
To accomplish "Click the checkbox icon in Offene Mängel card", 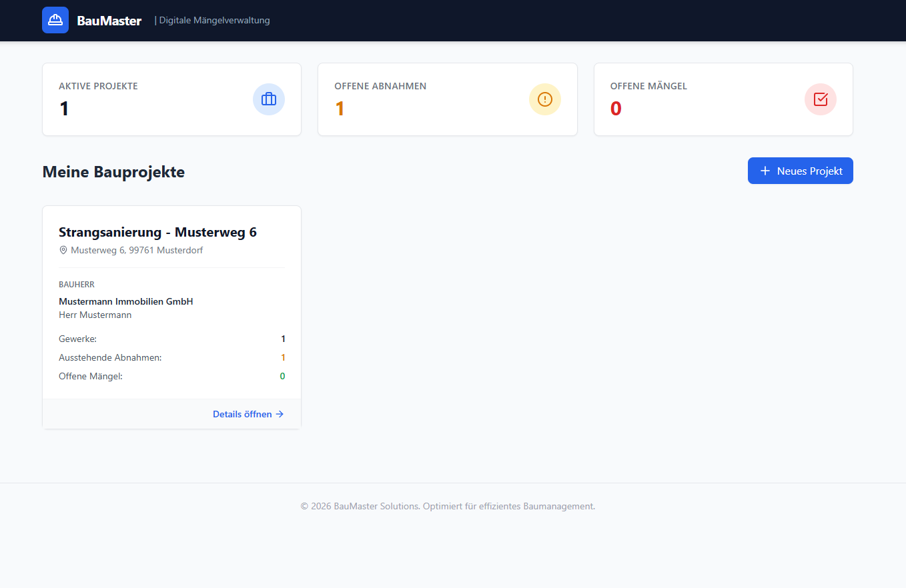I will tap(821, 99).
